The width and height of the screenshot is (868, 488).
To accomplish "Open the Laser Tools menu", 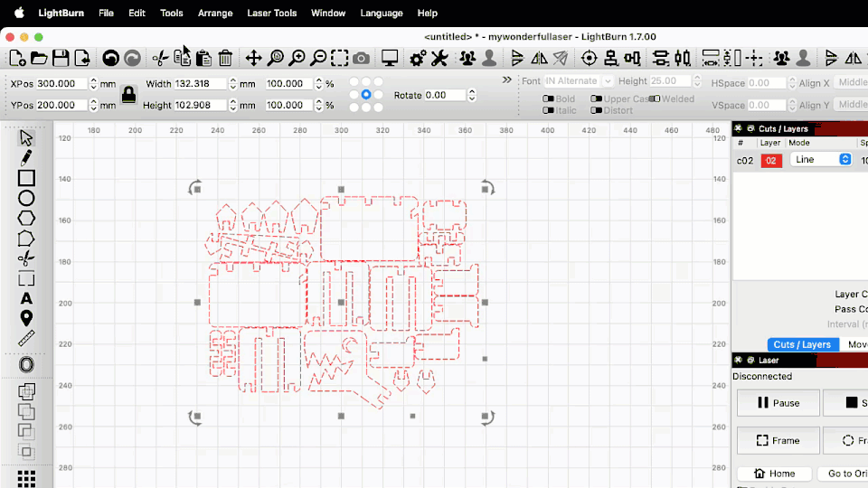I will (272, 13).
